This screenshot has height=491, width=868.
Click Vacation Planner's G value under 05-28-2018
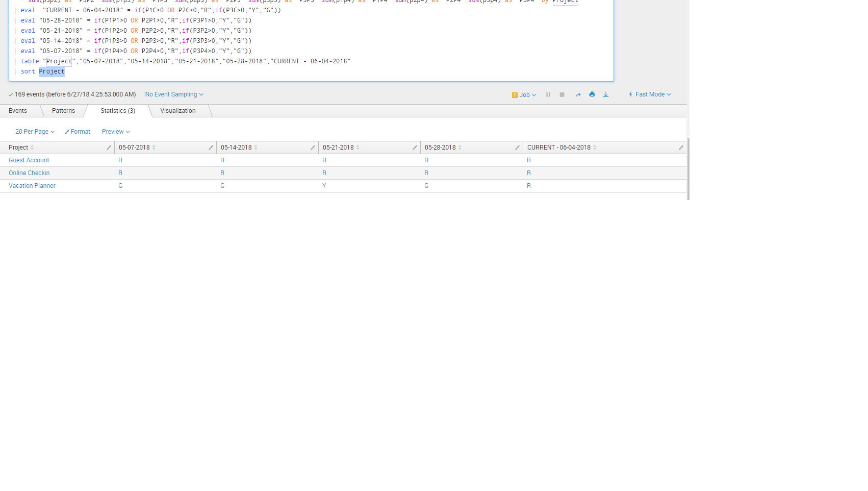pyautogui.click(x=426, y=186)
